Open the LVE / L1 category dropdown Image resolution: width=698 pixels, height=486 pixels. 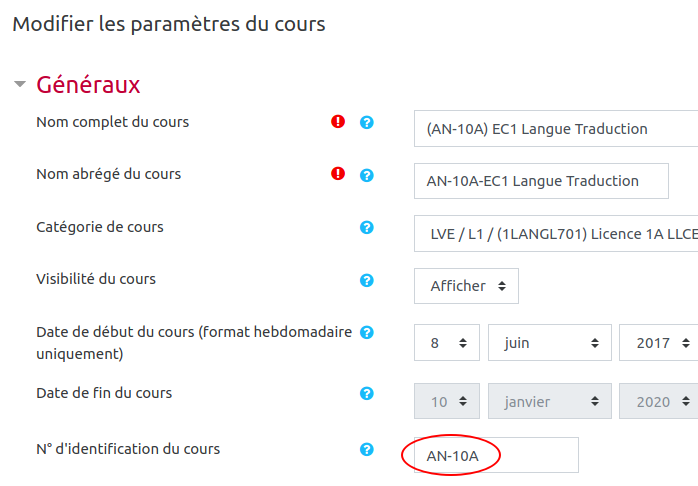tap(556, 234)
